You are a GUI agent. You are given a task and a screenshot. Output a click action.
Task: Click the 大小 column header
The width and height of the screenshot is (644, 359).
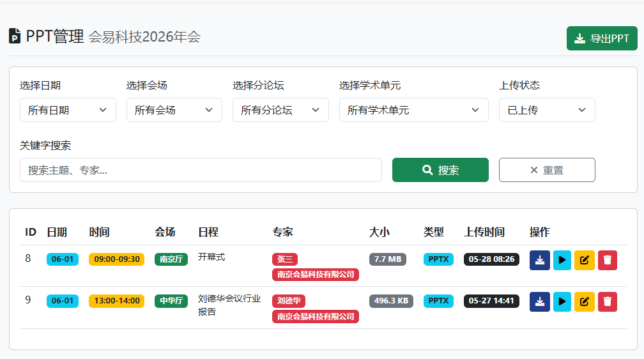pyautogui.click(x=379, y=232)
